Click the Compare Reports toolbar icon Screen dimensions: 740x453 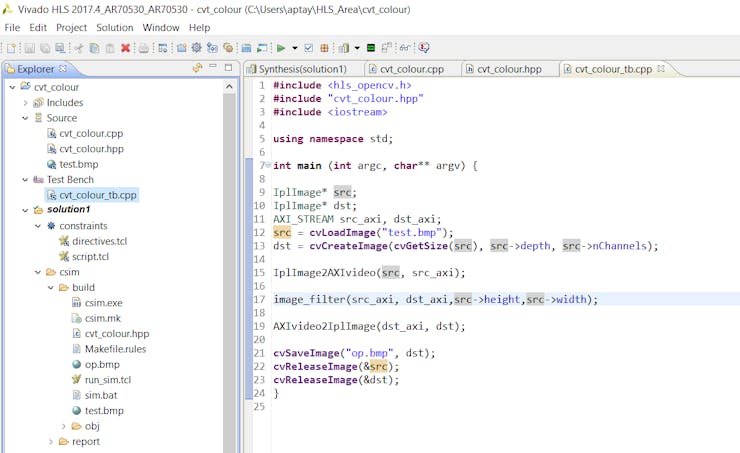tap(387, 48)
